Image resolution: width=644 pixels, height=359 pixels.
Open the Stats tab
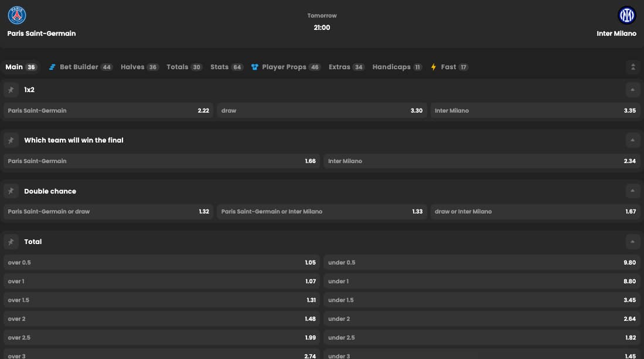click(x=227, y=67)
